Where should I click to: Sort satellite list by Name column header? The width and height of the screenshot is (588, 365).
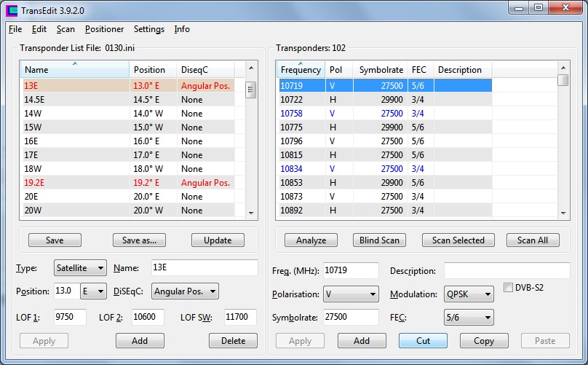coord(75,70)
